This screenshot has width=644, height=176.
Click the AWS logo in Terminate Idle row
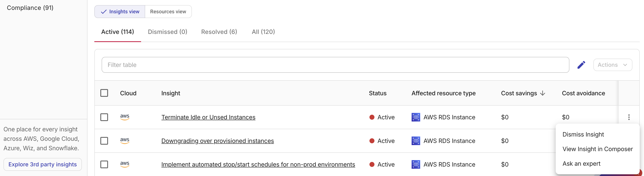point(125,117)
